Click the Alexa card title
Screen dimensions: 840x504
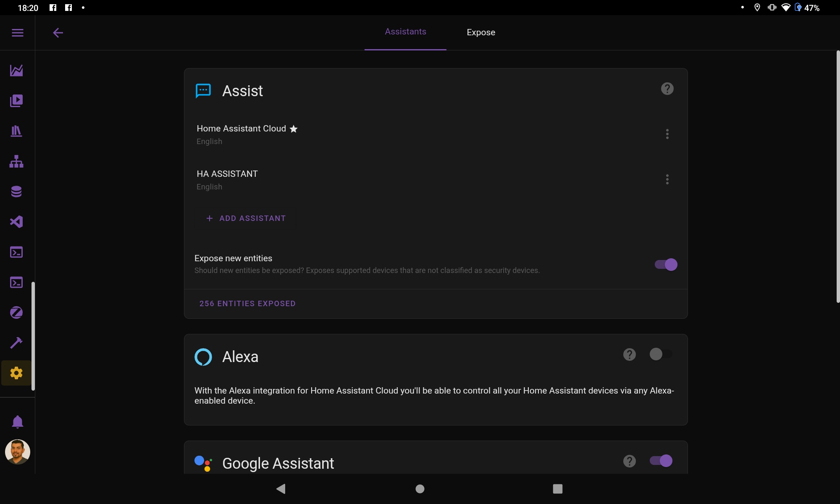tap(240, 357)
